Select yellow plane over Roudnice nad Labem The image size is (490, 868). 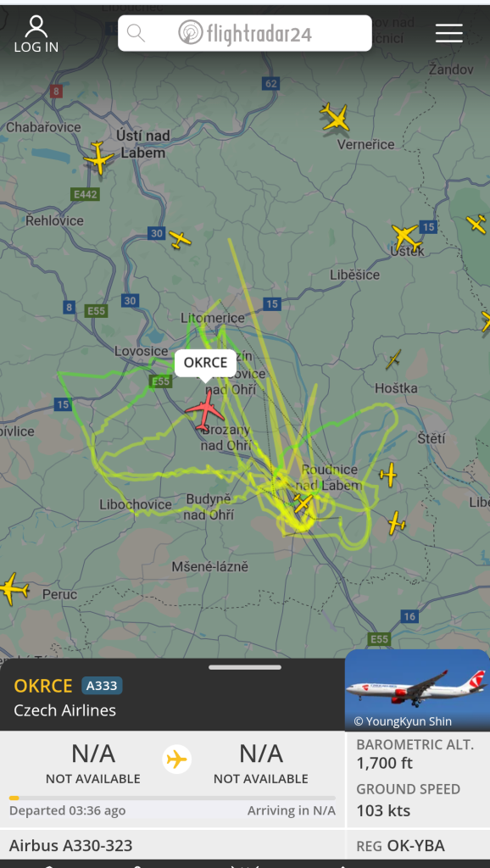click(303, 503)
